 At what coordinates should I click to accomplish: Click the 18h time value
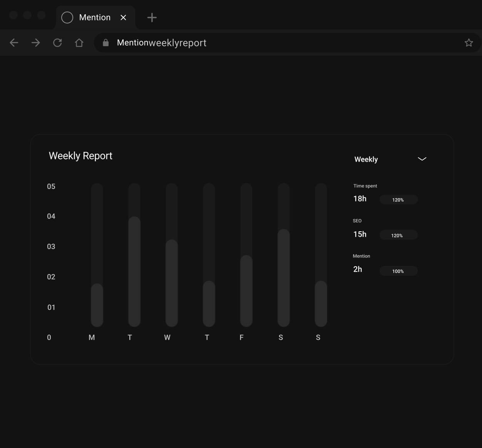click(360, 199)
